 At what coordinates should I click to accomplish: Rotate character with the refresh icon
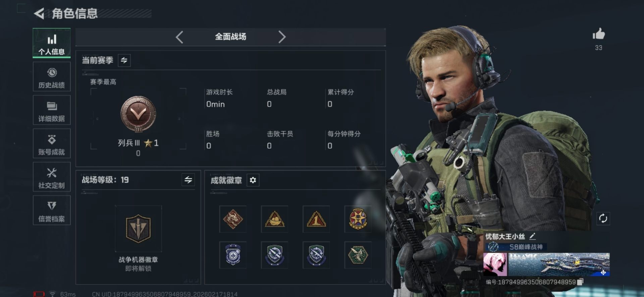[x=603, y=219]
